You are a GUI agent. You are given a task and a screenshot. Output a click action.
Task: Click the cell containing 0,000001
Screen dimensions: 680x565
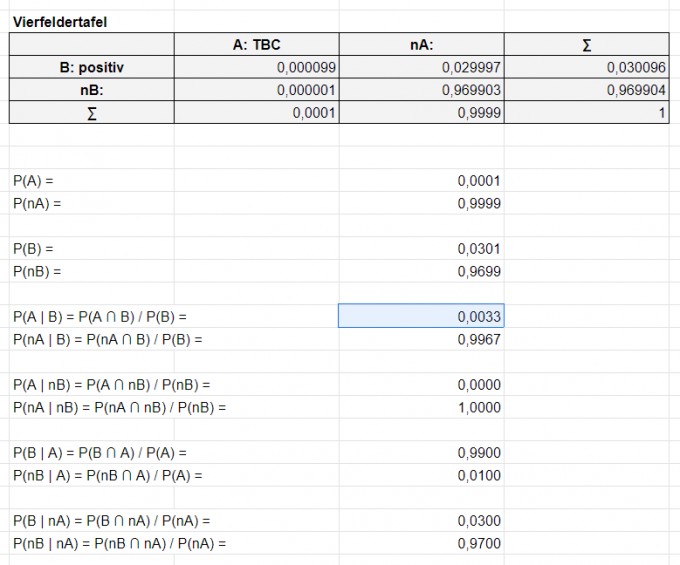point(256,90)
